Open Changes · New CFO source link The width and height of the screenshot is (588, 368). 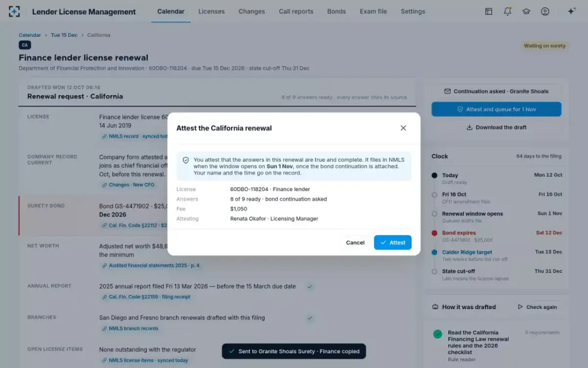(x=128, y=185)
